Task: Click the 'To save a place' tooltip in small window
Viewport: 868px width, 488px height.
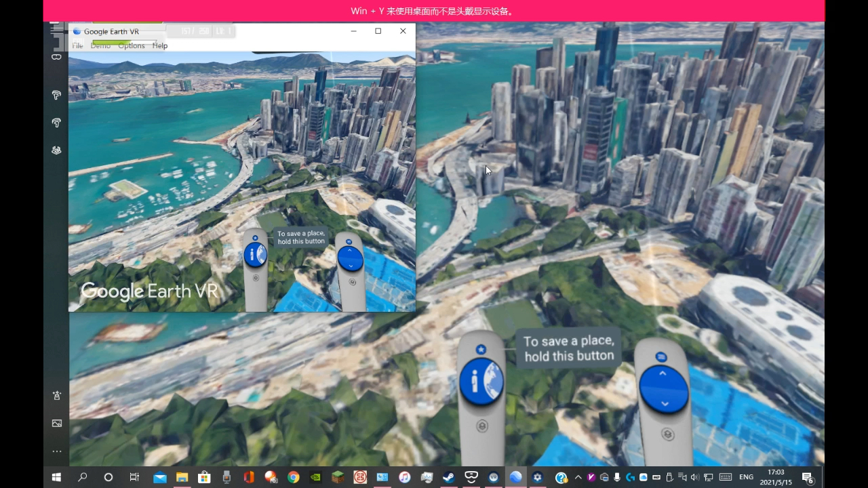Action: point(301,237)
